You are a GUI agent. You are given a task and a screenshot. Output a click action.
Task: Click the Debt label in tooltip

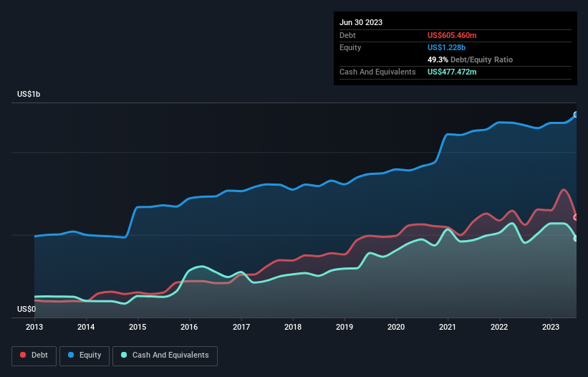[x=347, y=35]
